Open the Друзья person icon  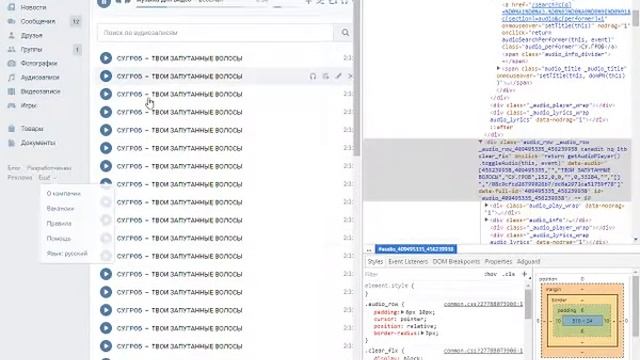(x=11, y=36)
